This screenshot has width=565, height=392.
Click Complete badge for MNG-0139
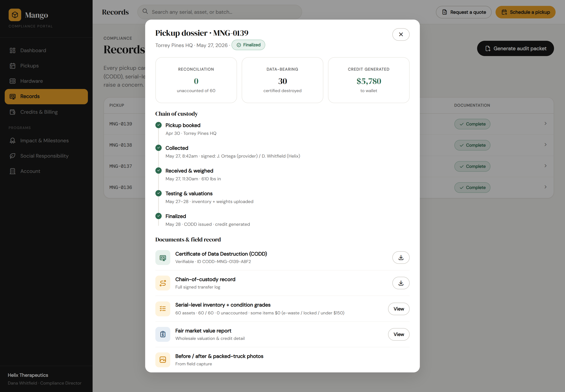[x=472, y=124]
